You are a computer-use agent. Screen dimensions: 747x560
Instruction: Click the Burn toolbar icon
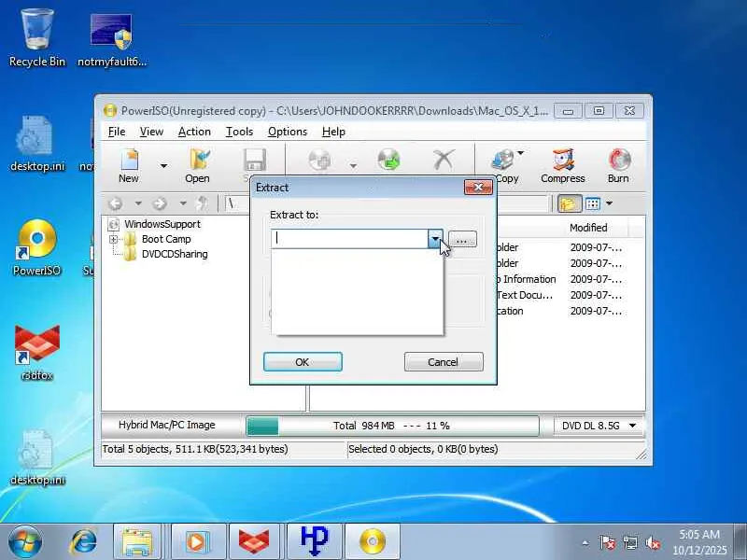pos(618,165)
